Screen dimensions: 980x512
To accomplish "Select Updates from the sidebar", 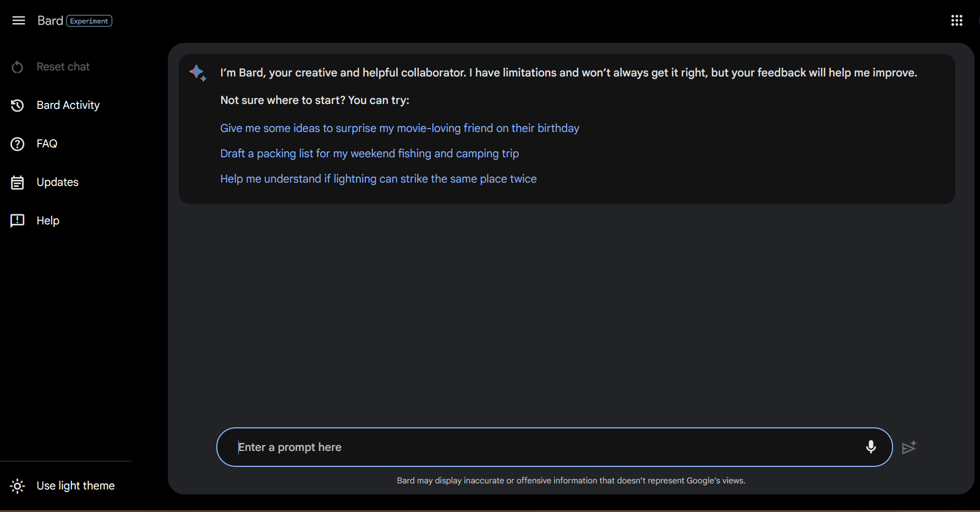I will tap(57, 182).
